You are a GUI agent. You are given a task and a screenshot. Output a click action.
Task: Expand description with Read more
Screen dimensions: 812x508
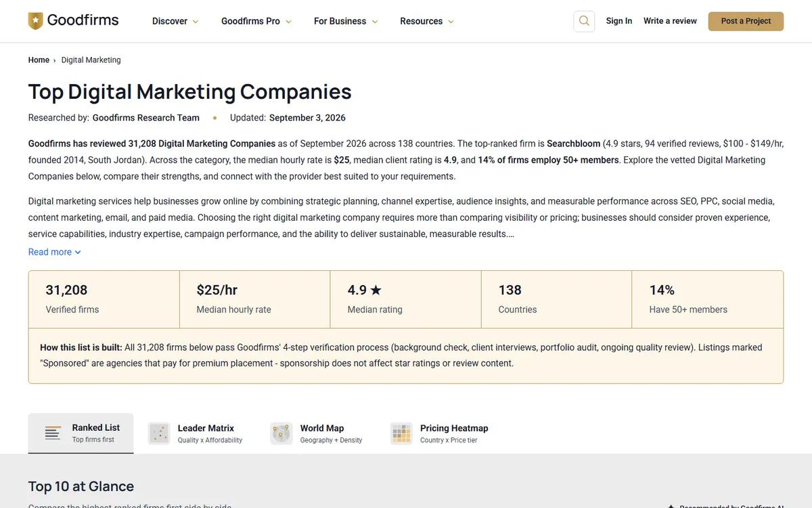coord(55,252)
